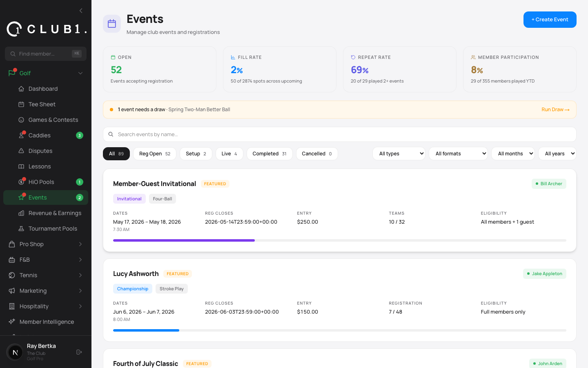This screenshot has width=588, height=368.
Task: Click the Open 52 stat card
Action: pos(160,69)
